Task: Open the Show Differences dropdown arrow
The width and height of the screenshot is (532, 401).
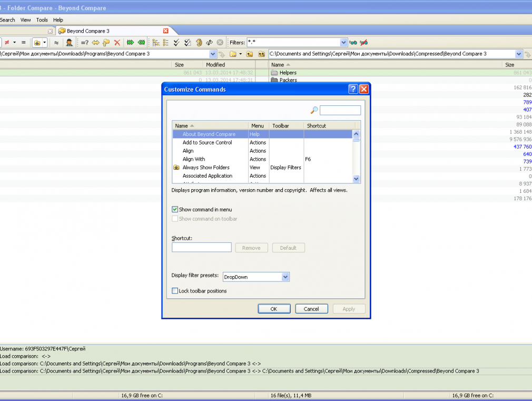Action: [x=15, y=43]
